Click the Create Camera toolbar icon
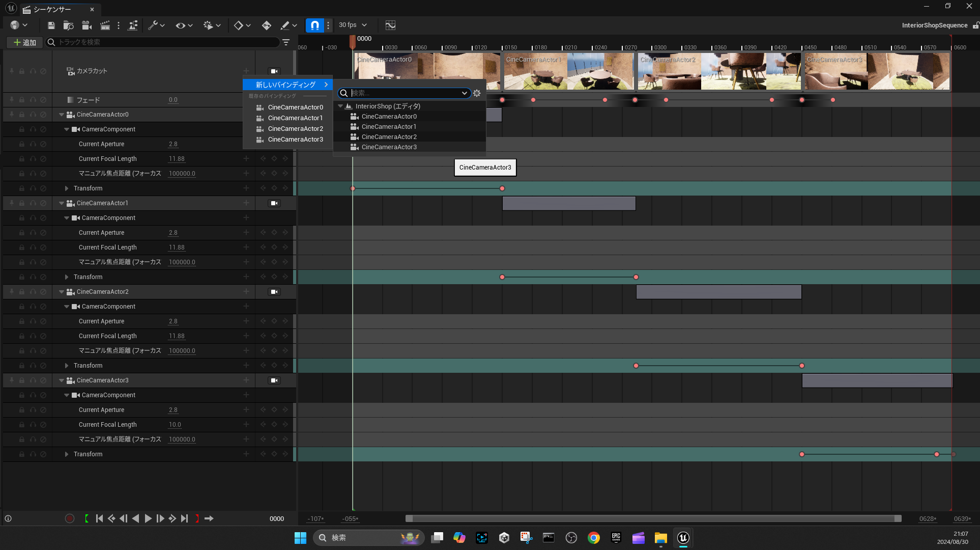Viewport: 980px width, 550px height. pos(87,25)
